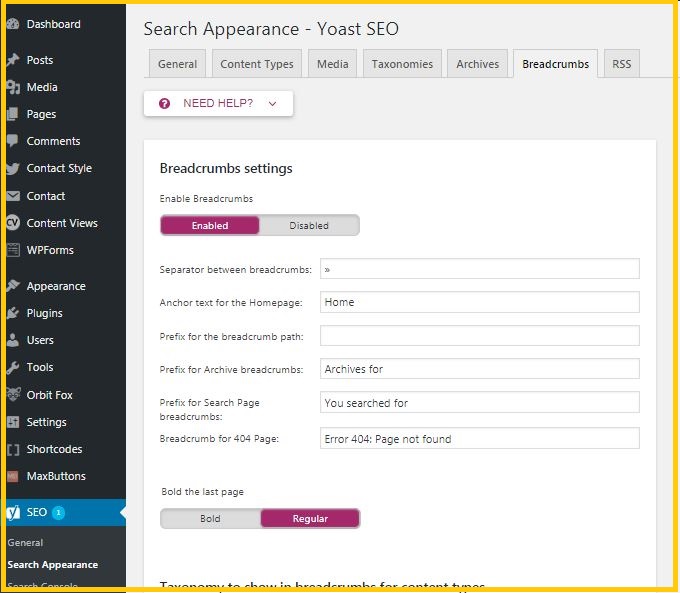Click the Contact Style bird icon
The height and width of the screenshot is (593, 680).
pyautogui.click(x=13, y=168)
